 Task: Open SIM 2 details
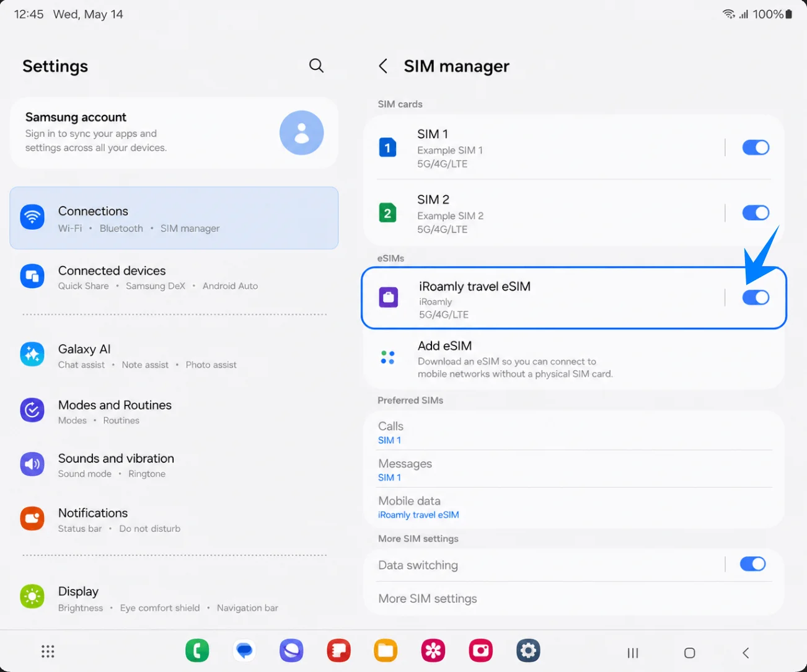(x=543, y=213)
